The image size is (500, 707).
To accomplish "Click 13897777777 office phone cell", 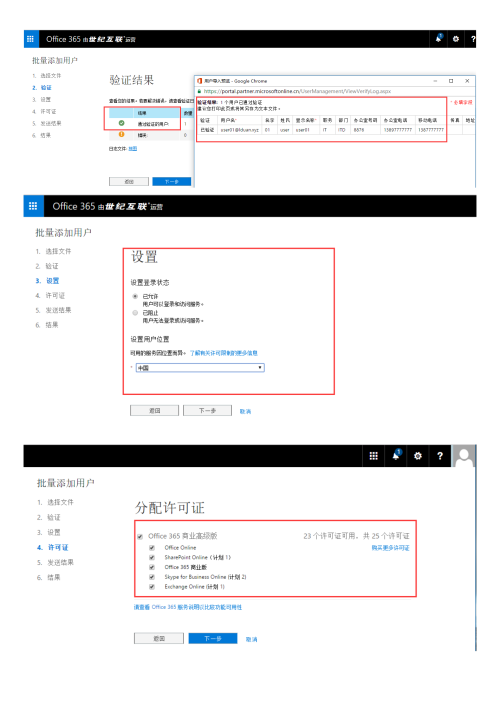I will pyautogui.click(x=398, y=130).
